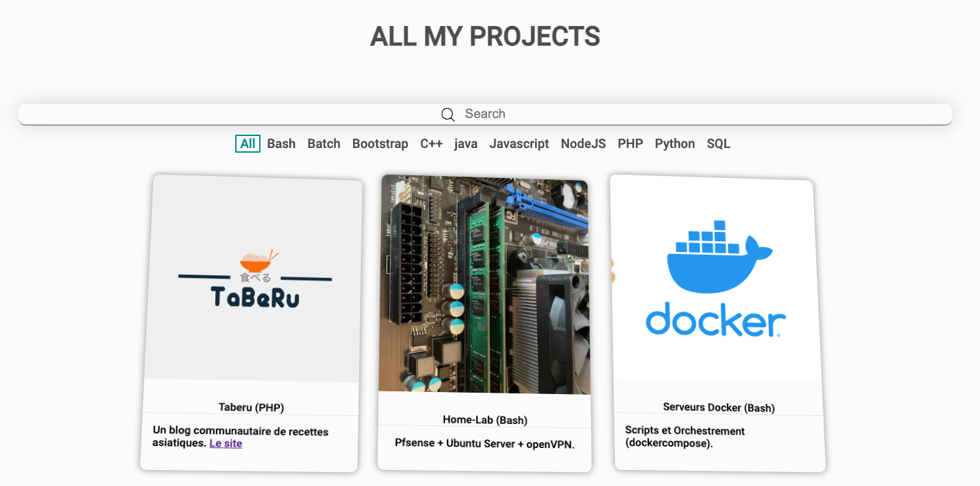This screenshot has height=486, width=980.
Task: Click the Pfsense + Ubuntu Server + openVPN text
Action: click(484, 443)
